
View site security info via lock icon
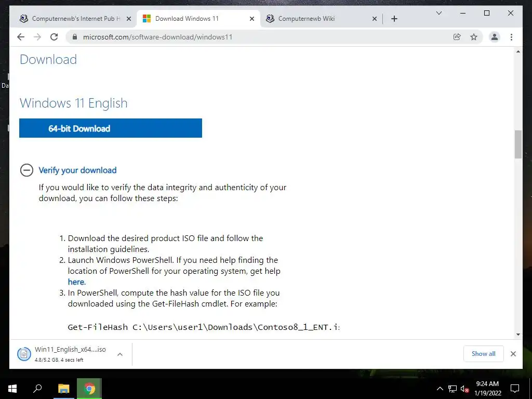coord(75,37)
